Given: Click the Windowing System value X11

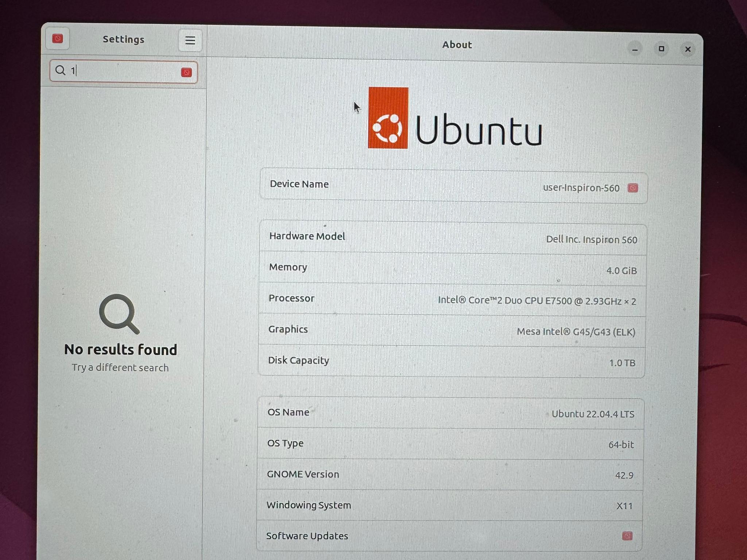Looking at the screenshot, I should (624, 506).
